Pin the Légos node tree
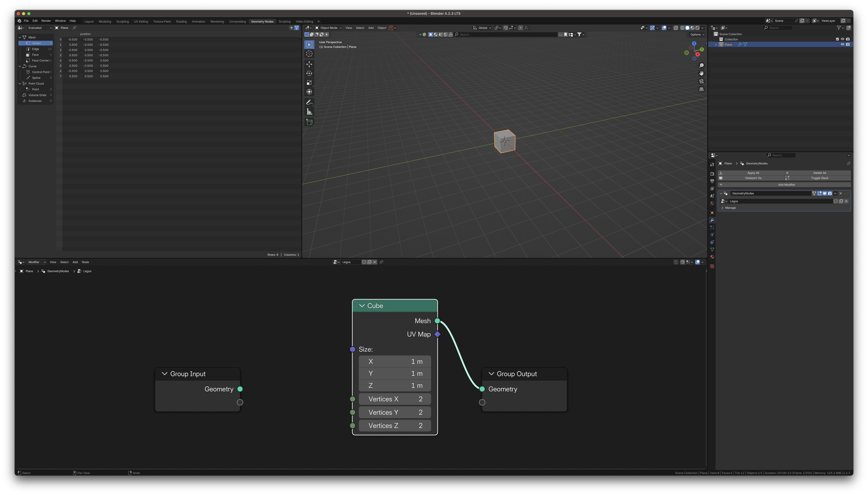The height and width of the screenshot is (495, 868). [381, 262]
